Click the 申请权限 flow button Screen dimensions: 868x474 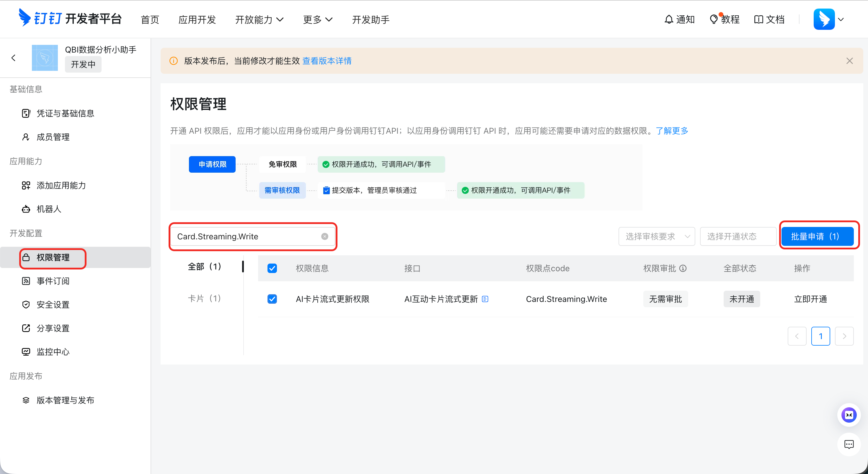212,164
